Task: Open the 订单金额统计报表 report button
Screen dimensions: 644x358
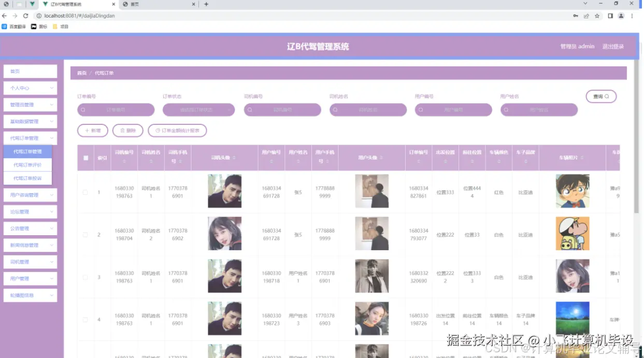Action: [177, 131]
